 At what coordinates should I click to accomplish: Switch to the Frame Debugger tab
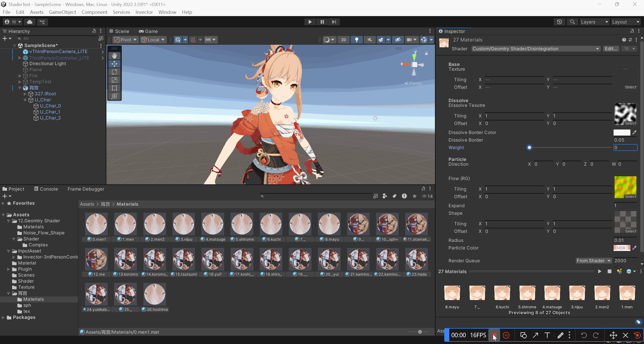click(86, 189)
